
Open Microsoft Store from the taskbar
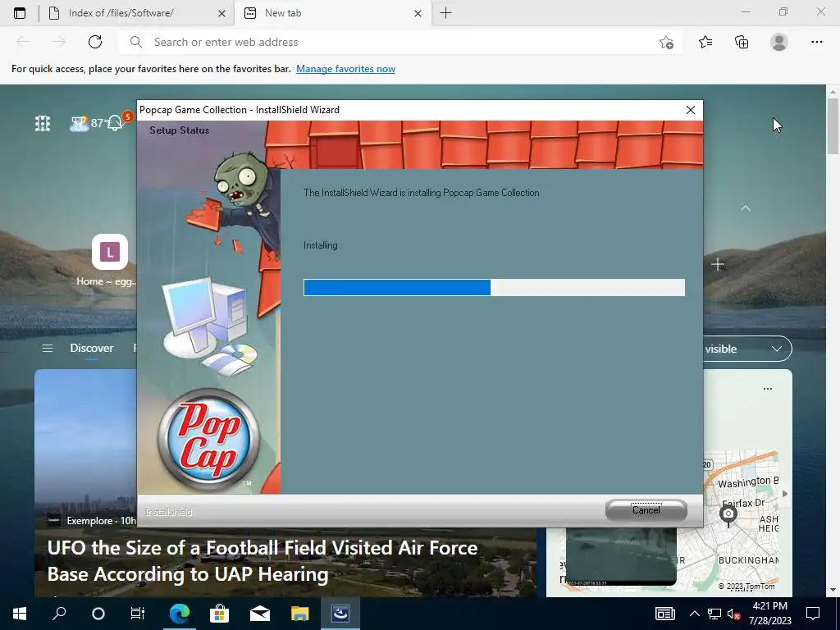tap(220, 614)
